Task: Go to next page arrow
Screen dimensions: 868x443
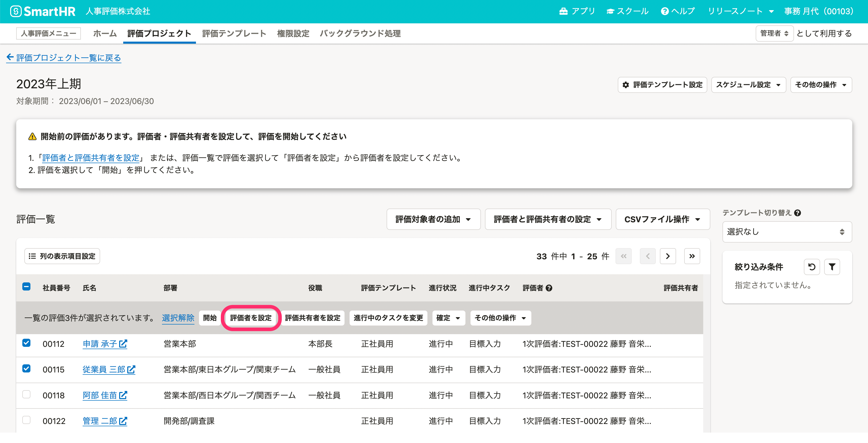Action: (x=667, y=256)
